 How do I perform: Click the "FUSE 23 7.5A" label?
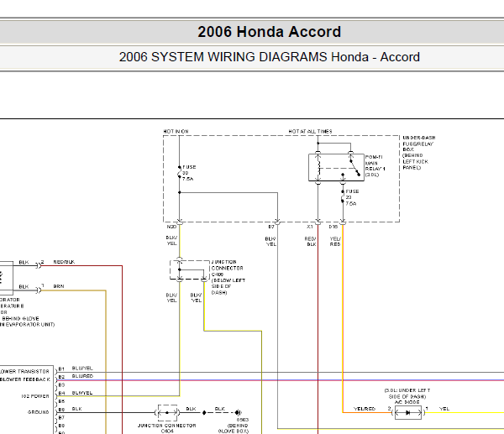point(352,197)
